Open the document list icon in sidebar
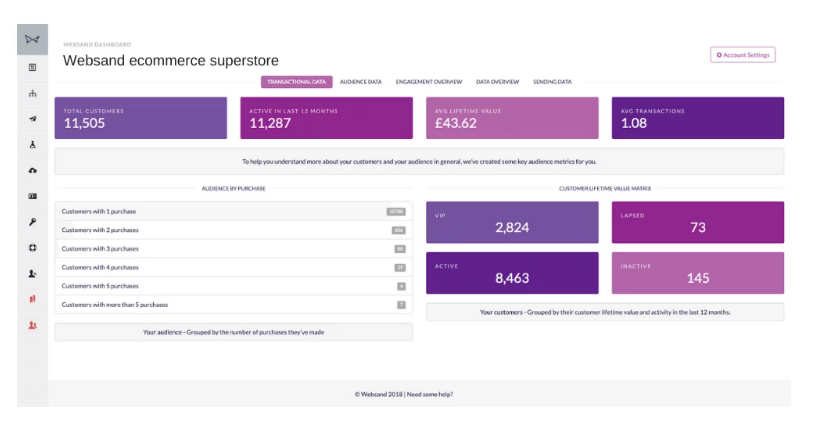 (32, 67)
